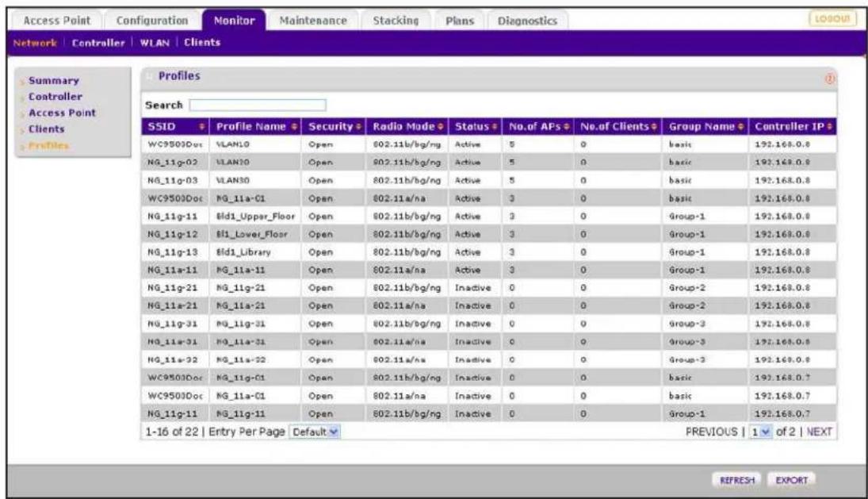Image resolution: width=868 pixels, height=499 pixels.
Task: Go to the NEXT page
Action: [820, 432]
